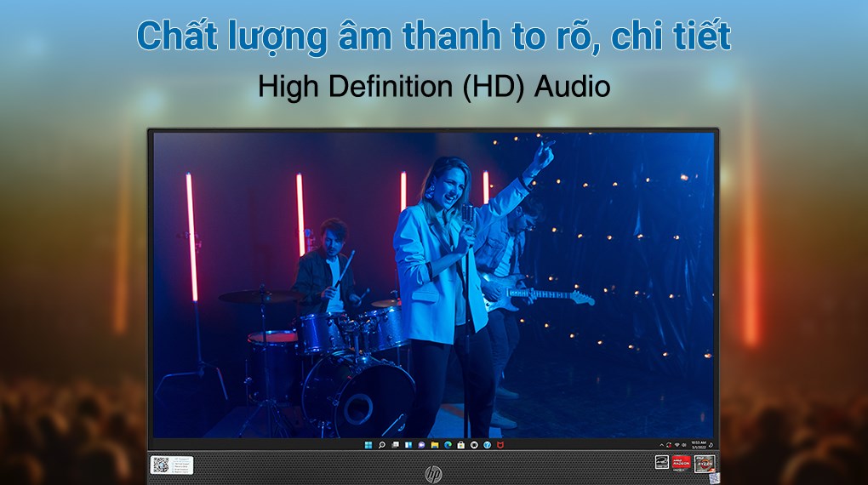Open the blue question mark help icon
Image resolution: width=868 pixels, height=485 pixels.
coord(487,445)
